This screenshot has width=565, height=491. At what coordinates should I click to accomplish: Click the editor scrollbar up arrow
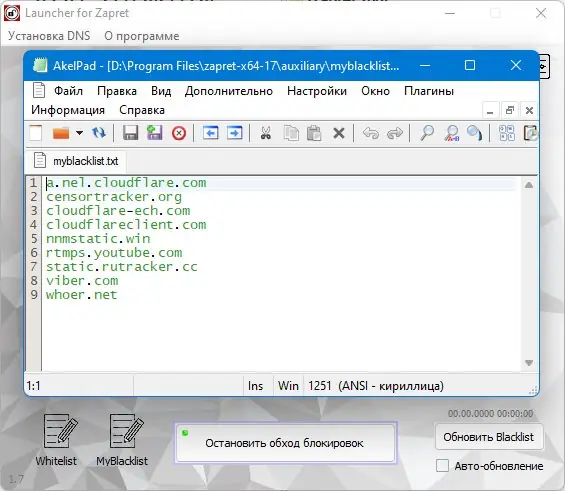pos(529,185)
